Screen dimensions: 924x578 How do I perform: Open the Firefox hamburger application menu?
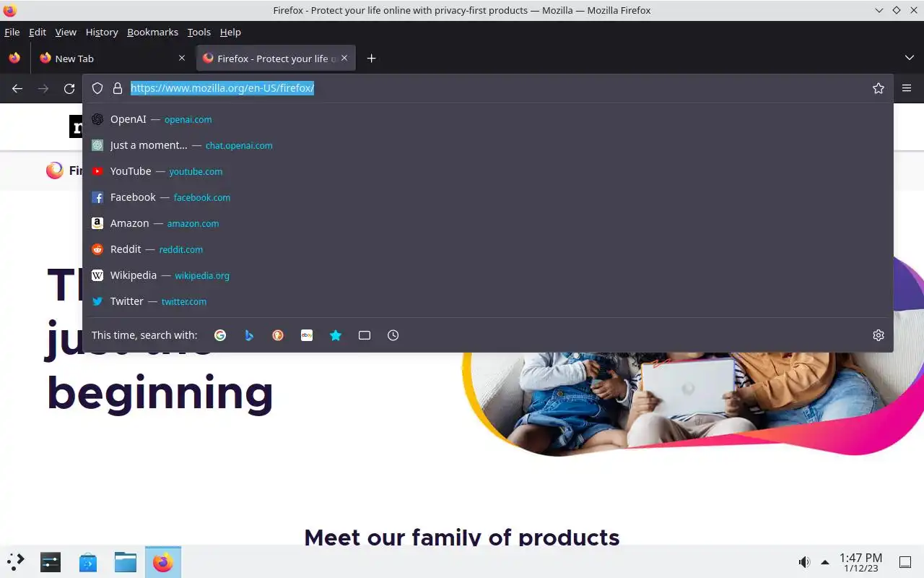click(x=907, y=88)
